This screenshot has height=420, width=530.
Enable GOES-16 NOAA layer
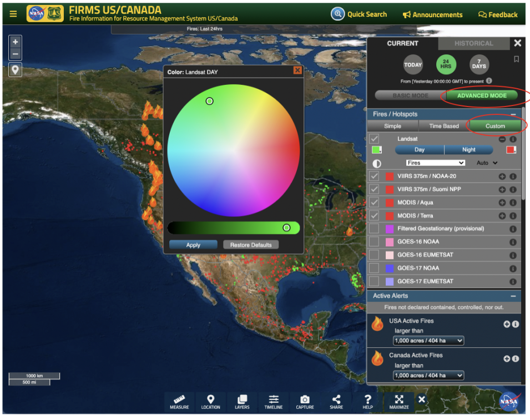pyautogui.click(x=374, y=241)
